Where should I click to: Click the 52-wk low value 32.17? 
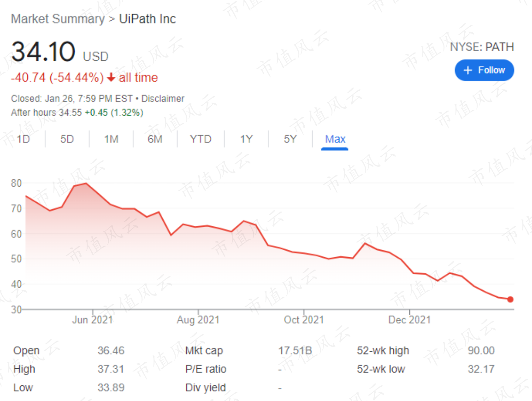tap(481, 369)
